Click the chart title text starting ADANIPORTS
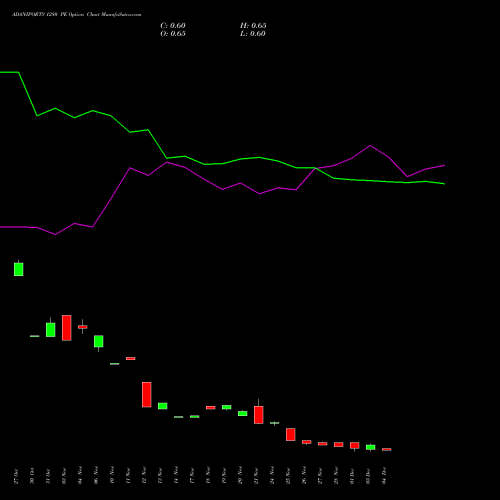500x500 pixels. 76,15
